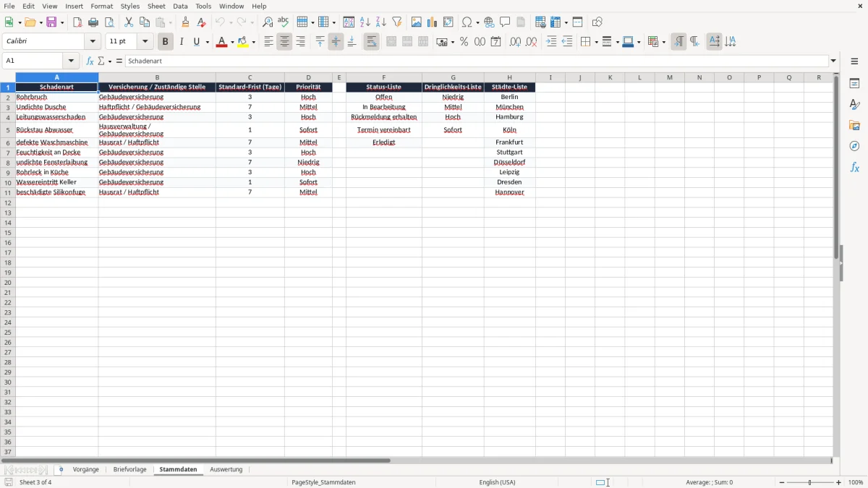Viewport: 868px width, 488px height.
Task: Open the sidebar Gallery panel
Action: pyautogui.click(x=854, y=125)
